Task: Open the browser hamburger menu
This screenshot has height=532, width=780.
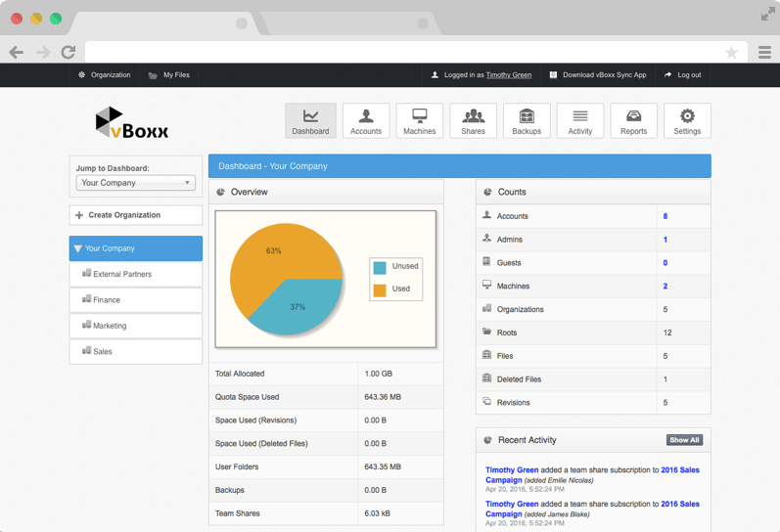Action: point(764,52)
